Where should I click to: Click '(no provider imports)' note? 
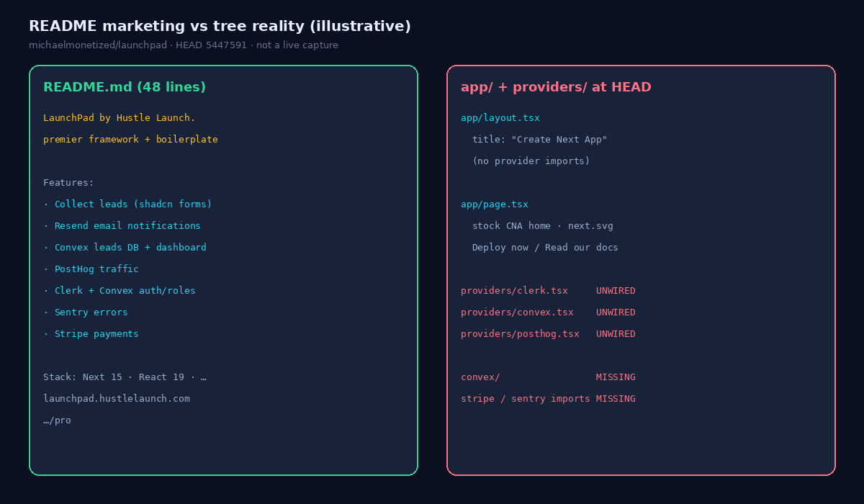[531, 161]
